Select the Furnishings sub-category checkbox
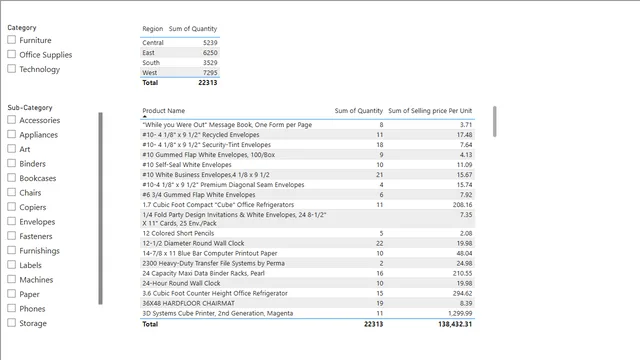The height and width of the screenshot is (360, 640). click(x=11, y=250)
